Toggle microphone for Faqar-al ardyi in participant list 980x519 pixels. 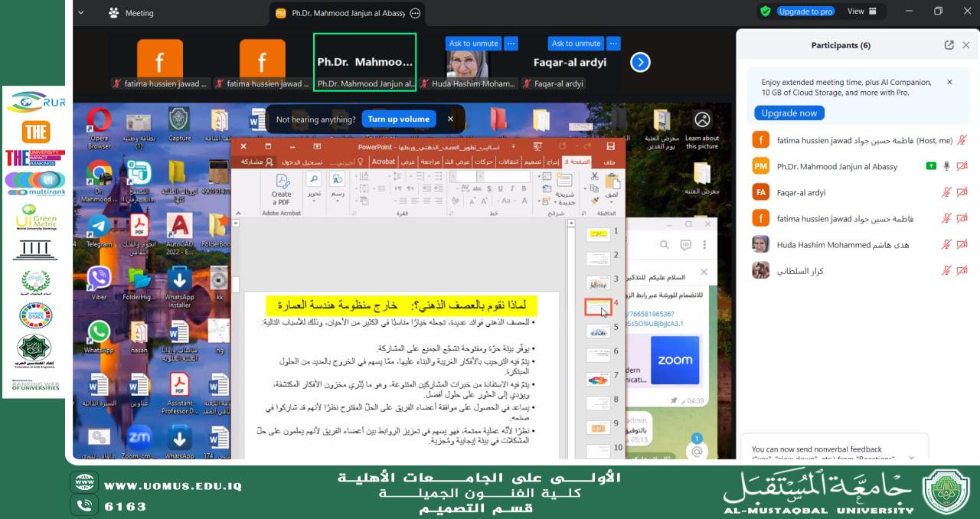pyautogui.click(x=946, y=193)
